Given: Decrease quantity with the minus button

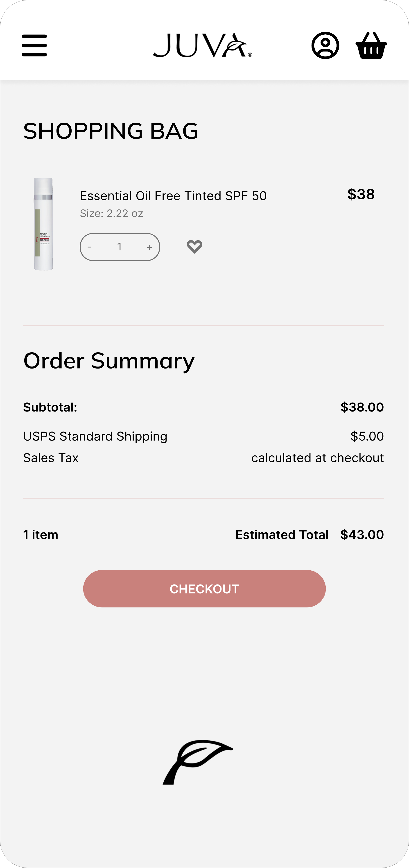Looking at the screenshot, I should [89, 247].
